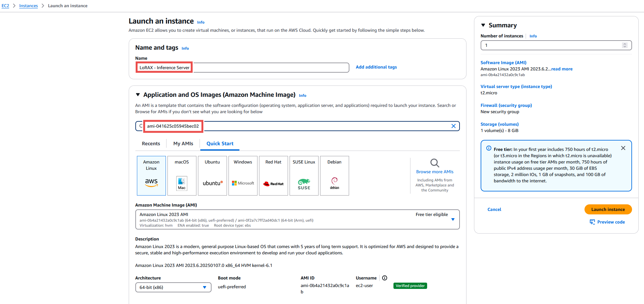Image resolution: width=644 pixels, height=304 pixels.
Task: Switch to the Recents tab
Action: tap(151, 144)
